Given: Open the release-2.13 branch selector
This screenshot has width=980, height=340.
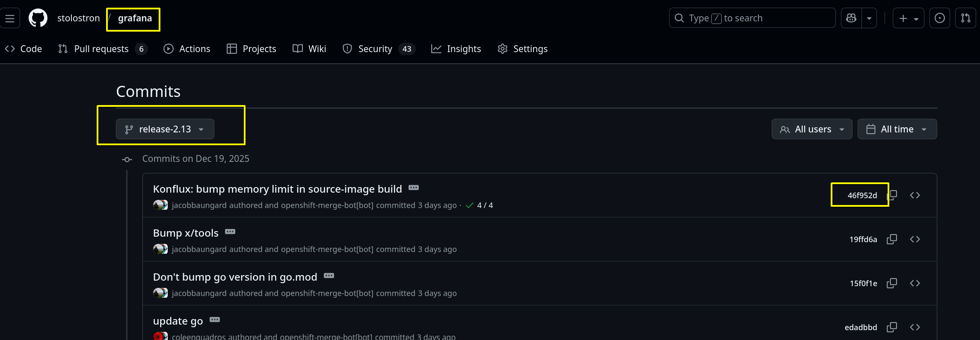Looking at the screenshot, I should pos(165,129).
